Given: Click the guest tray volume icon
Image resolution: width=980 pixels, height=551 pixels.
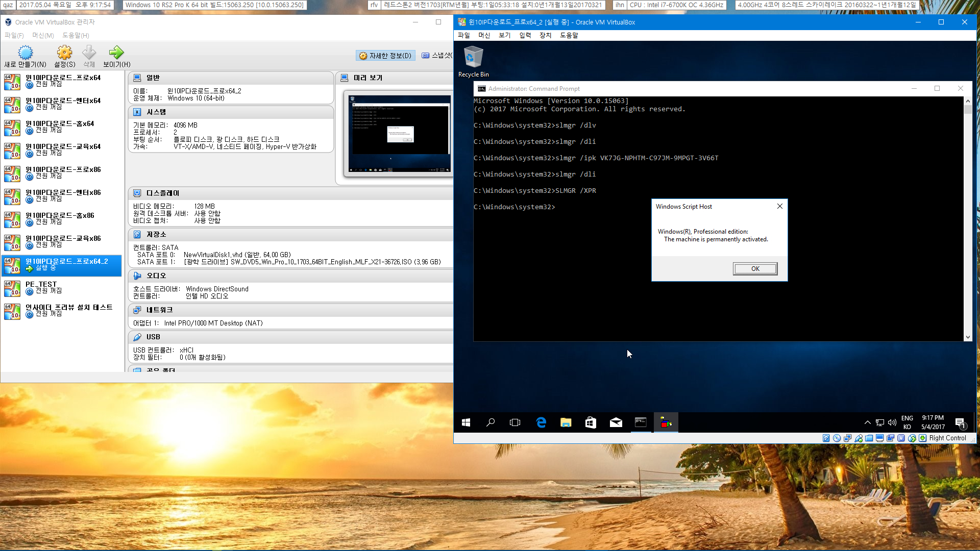Looking at the screenshot, I should (x=892, y=422).
